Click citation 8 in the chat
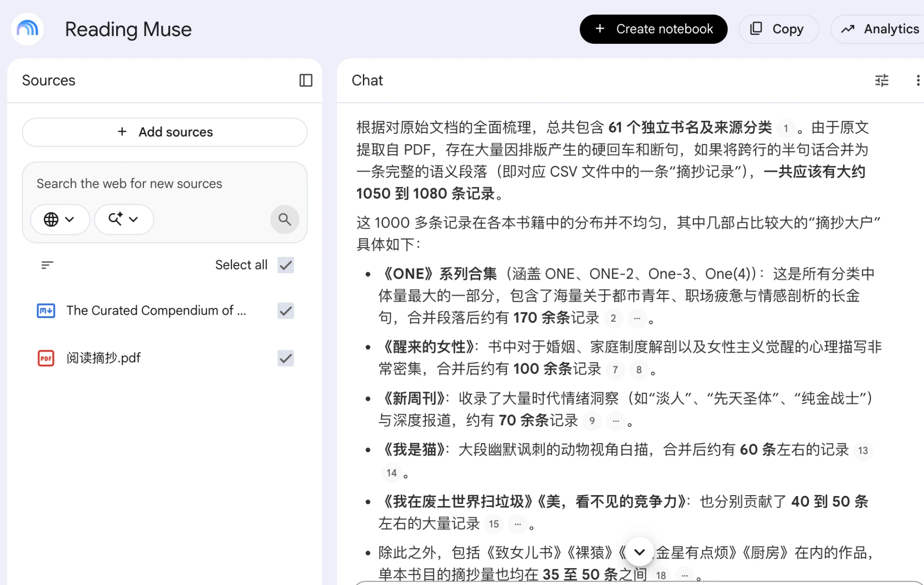 [639, 370]
